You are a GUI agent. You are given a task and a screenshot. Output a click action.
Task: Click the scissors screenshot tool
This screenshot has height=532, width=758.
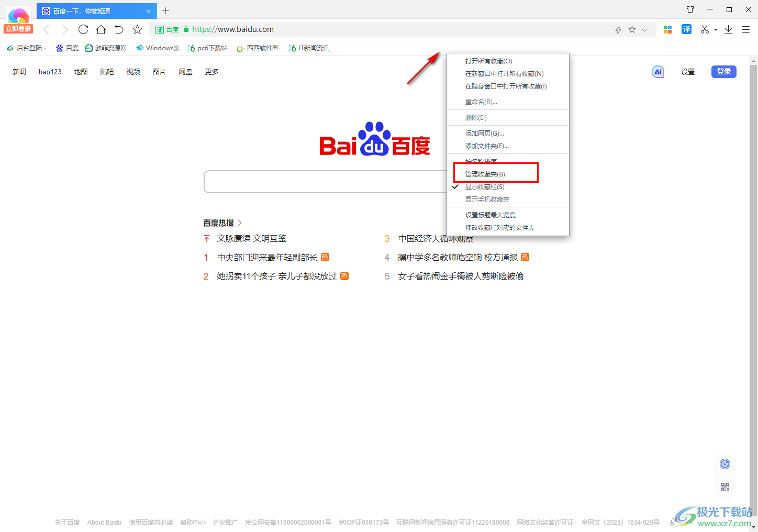tap(705, 29)
